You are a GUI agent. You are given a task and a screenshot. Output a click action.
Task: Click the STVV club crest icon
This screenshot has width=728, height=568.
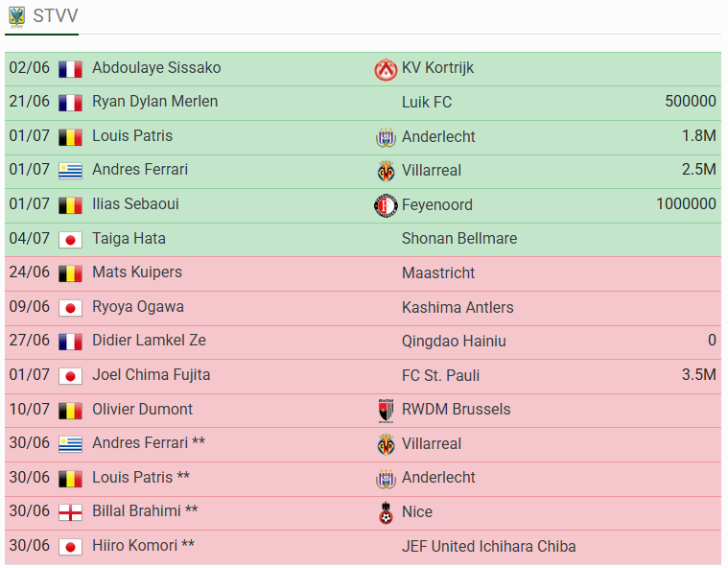coord(17,17)
